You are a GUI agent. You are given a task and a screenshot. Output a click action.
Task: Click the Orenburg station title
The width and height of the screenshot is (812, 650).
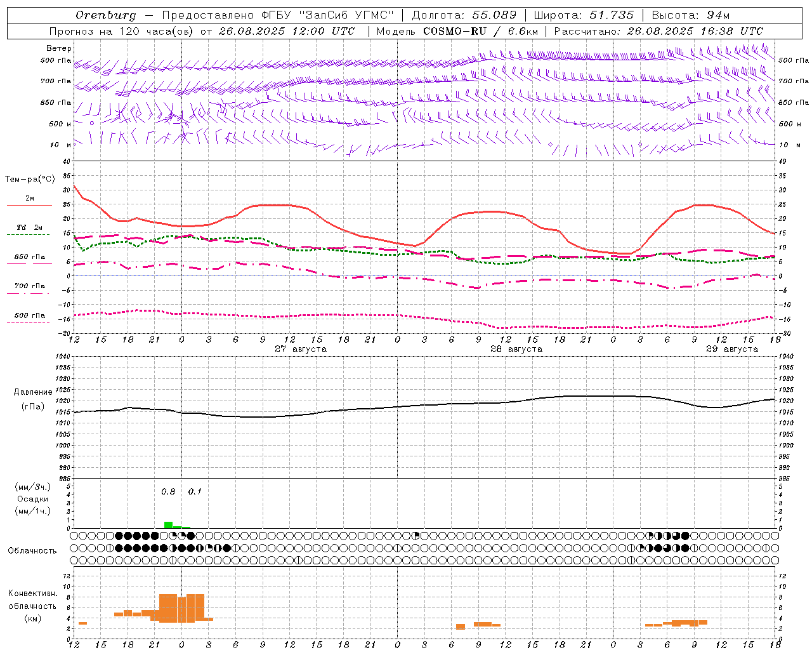coord(105,15)
